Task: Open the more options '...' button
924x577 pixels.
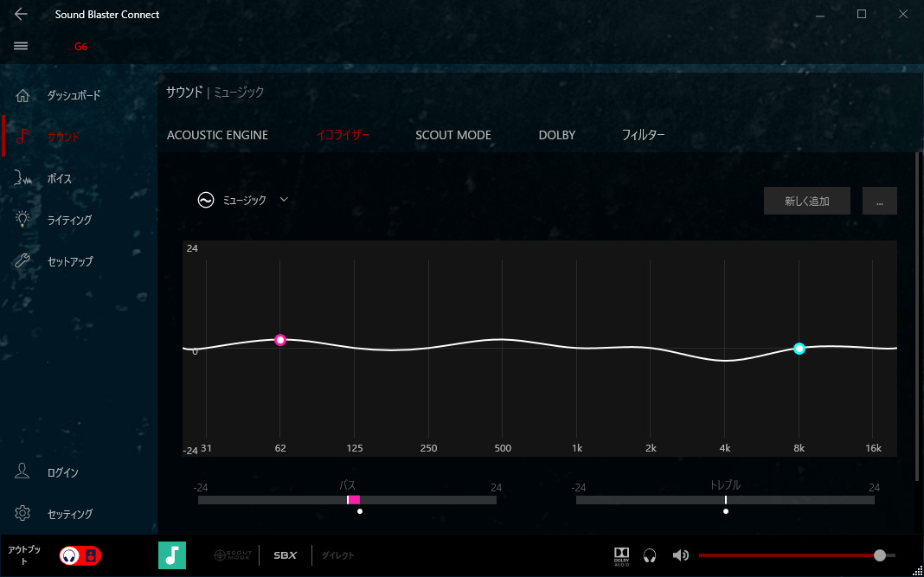Action: (x=879, y=201)
